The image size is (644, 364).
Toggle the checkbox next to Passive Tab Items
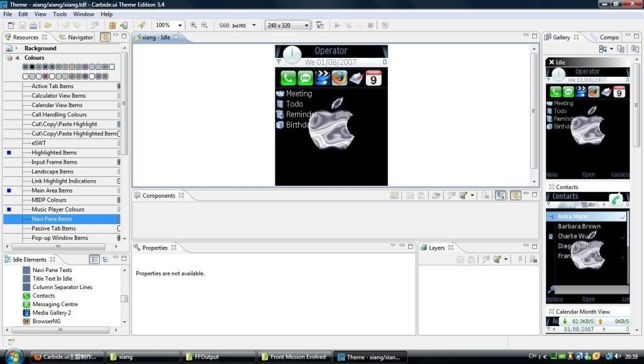click(119, 229)
